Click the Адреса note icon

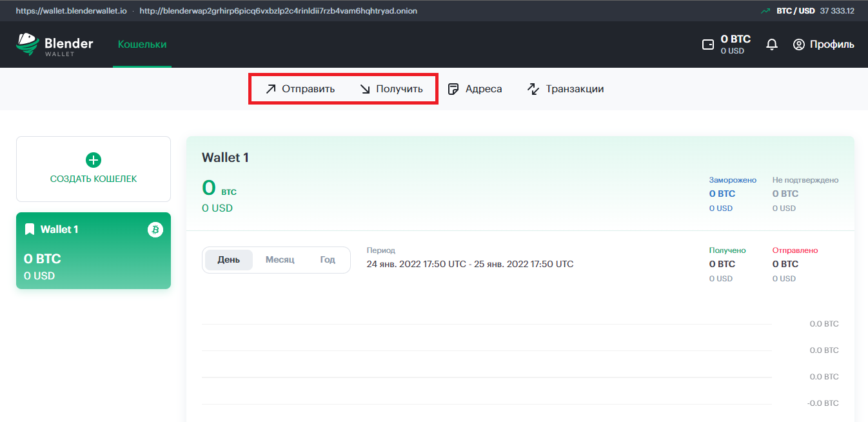[453, 89]
